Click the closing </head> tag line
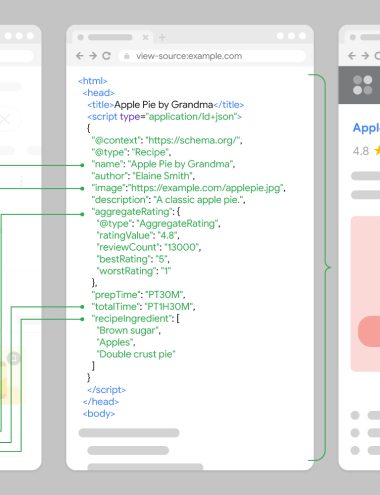 pyautogui.click(x=101, y=402)
